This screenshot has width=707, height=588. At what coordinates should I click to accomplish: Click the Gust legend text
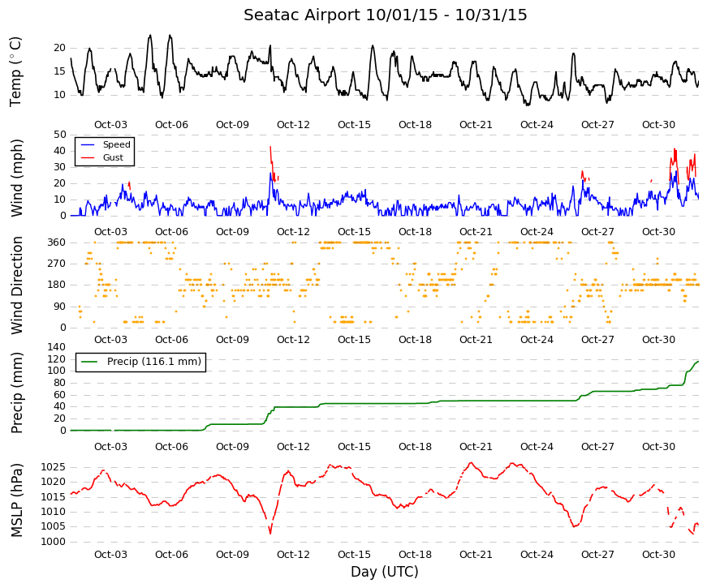click(113, 157)
